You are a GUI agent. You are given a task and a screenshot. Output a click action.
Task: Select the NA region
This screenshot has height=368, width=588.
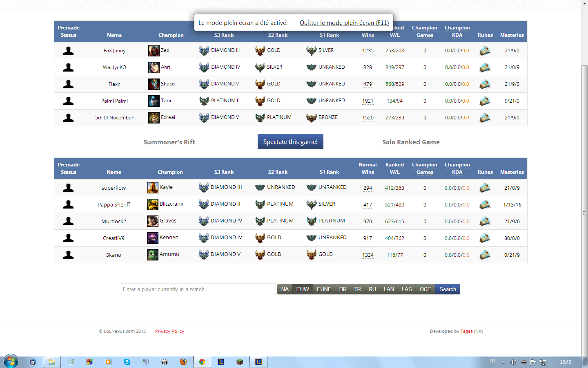(285, 289)
